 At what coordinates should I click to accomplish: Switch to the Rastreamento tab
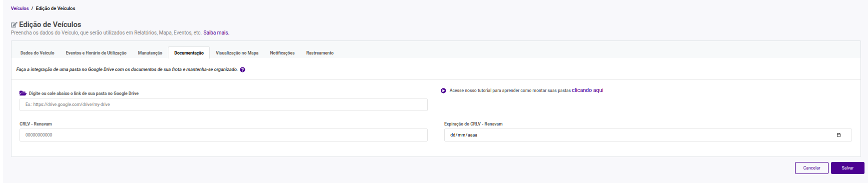point(320,53)
